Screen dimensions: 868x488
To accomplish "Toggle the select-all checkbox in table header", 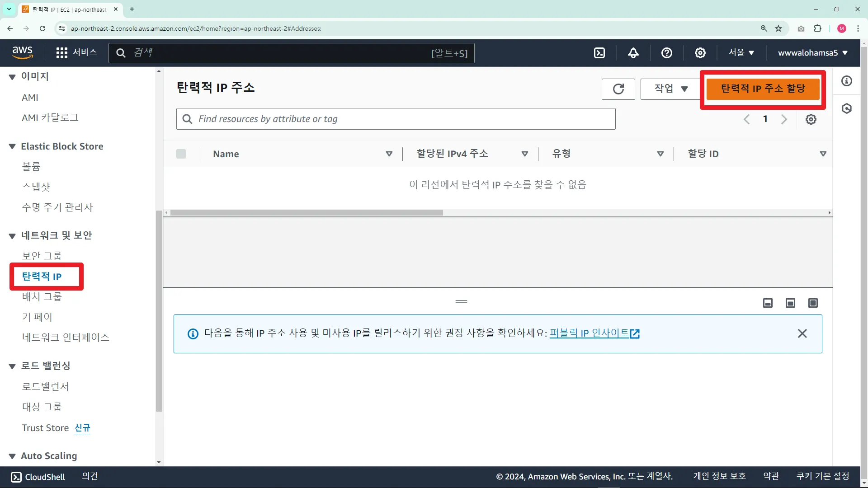I will pyautogui.click(x=181, y=154).
